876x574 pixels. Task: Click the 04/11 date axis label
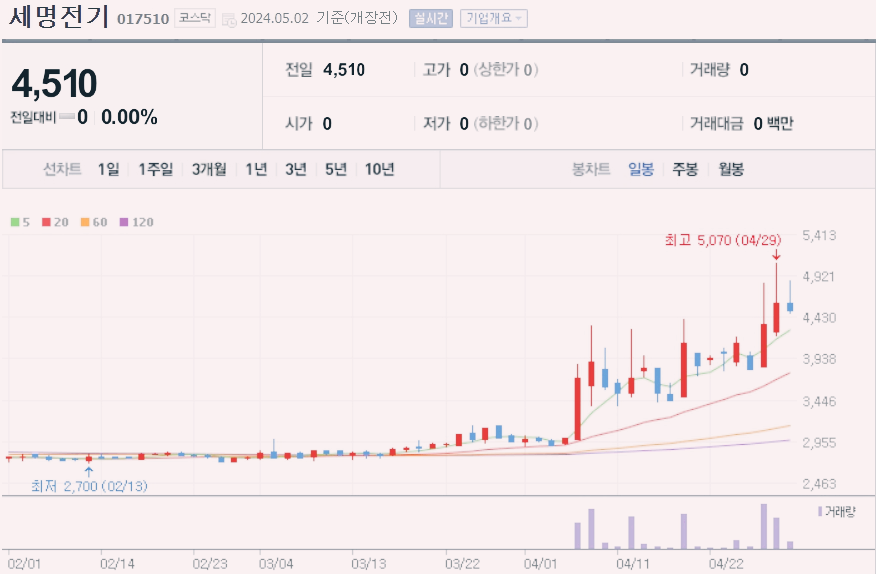pyautogui.click(x=633, y=563)
